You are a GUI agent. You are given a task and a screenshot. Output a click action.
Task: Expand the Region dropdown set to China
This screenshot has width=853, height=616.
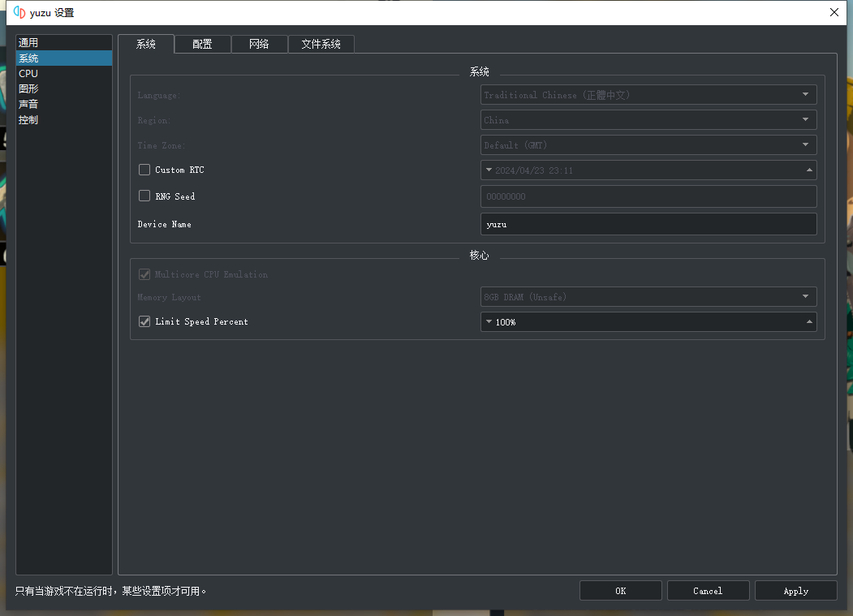click(648, 120)
